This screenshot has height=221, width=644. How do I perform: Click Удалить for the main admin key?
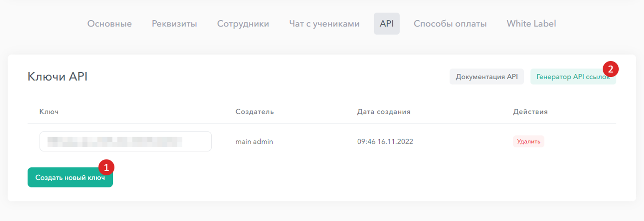tap(529, 142)
